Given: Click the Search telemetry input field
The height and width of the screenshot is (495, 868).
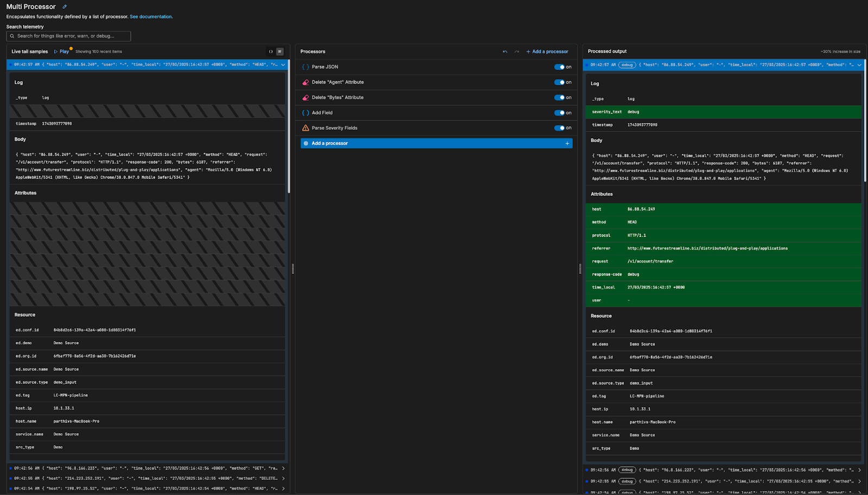Looking at the screenshot, I should (69, 36).
